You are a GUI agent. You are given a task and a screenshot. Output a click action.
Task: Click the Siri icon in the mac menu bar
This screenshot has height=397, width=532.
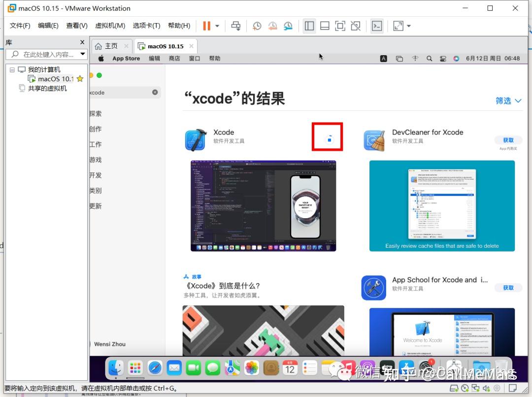coord(456,59)
